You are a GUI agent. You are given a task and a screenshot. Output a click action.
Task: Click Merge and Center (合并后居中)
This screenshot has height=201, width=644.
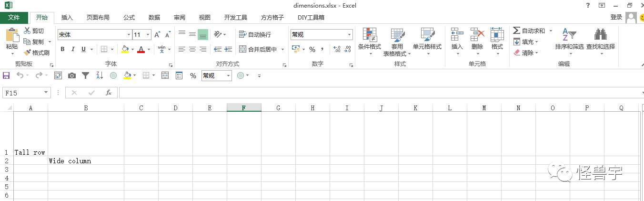258,49
